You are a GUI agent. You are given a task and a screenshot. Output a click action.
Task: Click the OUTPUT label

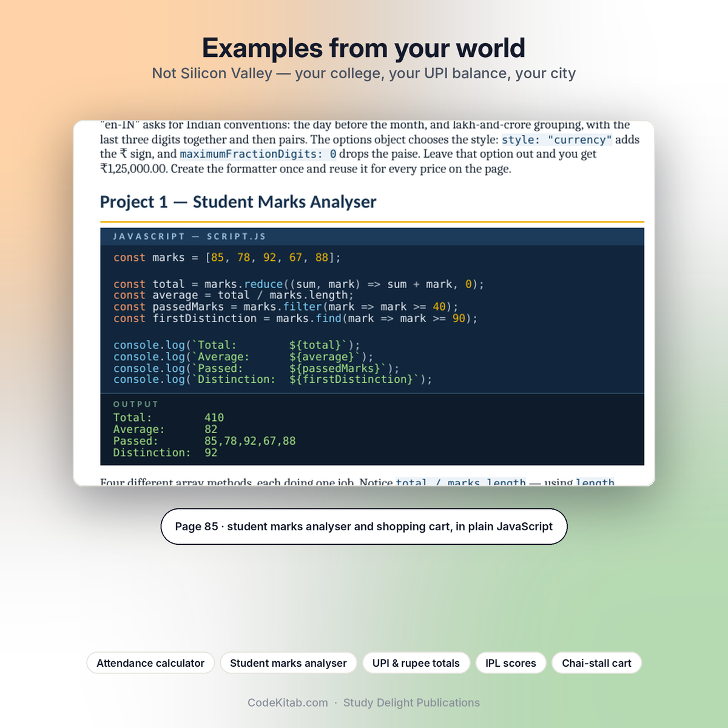click(x=136, y=404)
